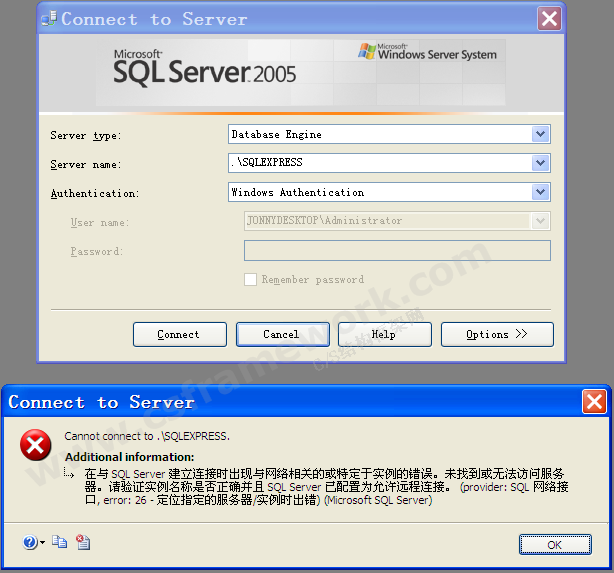Click into the Password field
This screenshot has height=573, width=614.
click(x=397, y=251)
